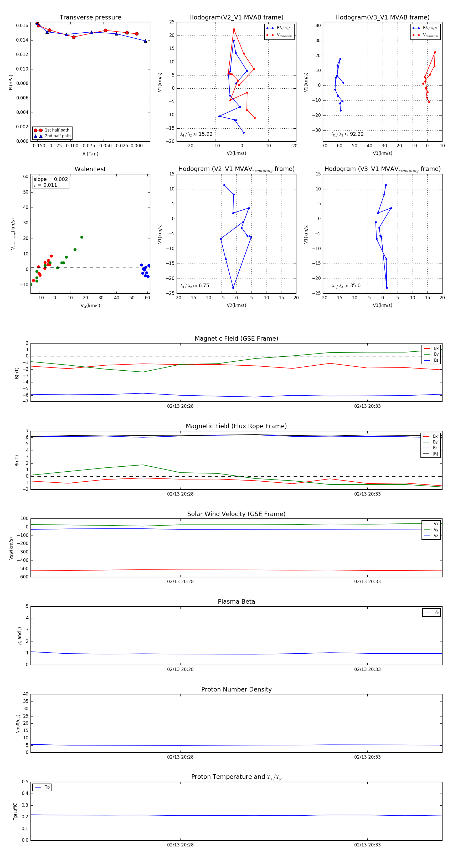Viewport: 473px width, 868px height.
Task: Select the "Hodogram (V3_V1 MVAV remaining frame)" title
Action: pyautogui.click(x=382, y=169)
